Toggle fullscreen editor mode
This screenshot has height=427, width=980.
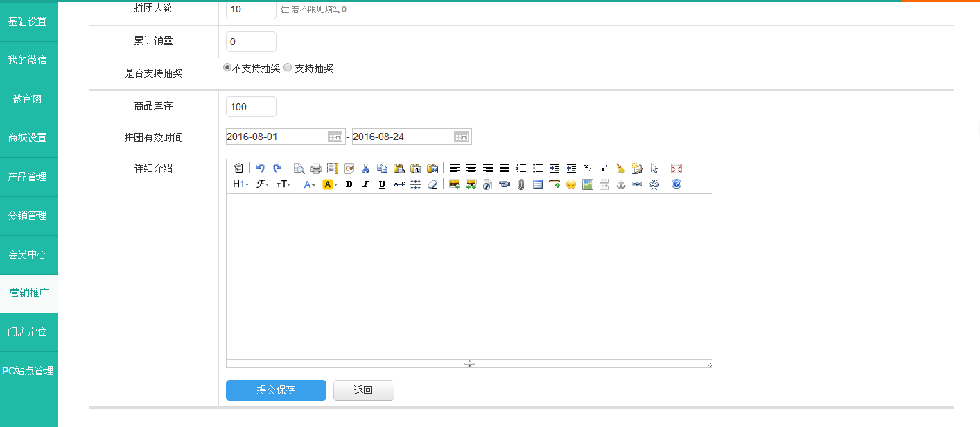click(x=676, y=168)
